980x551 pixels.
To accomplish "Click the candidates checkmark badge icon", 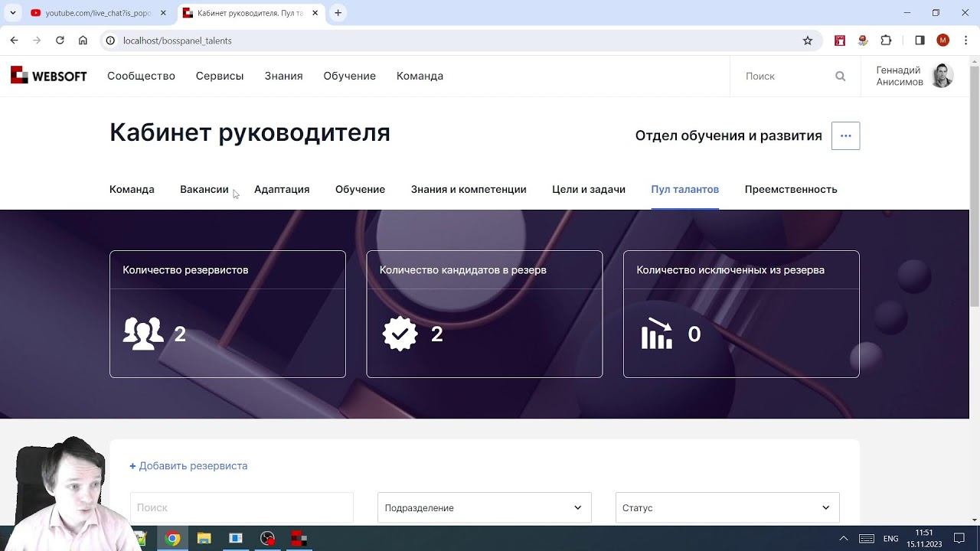I will 400,334.
